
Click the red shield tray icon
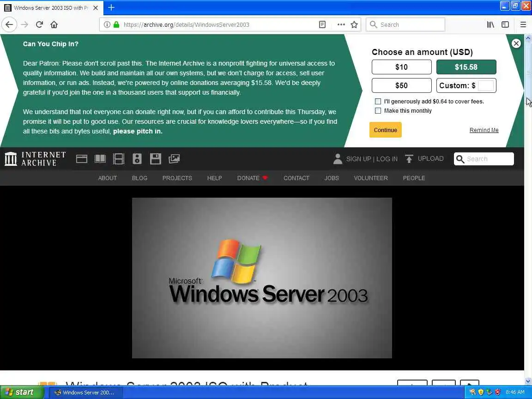(x=497, y=392)
